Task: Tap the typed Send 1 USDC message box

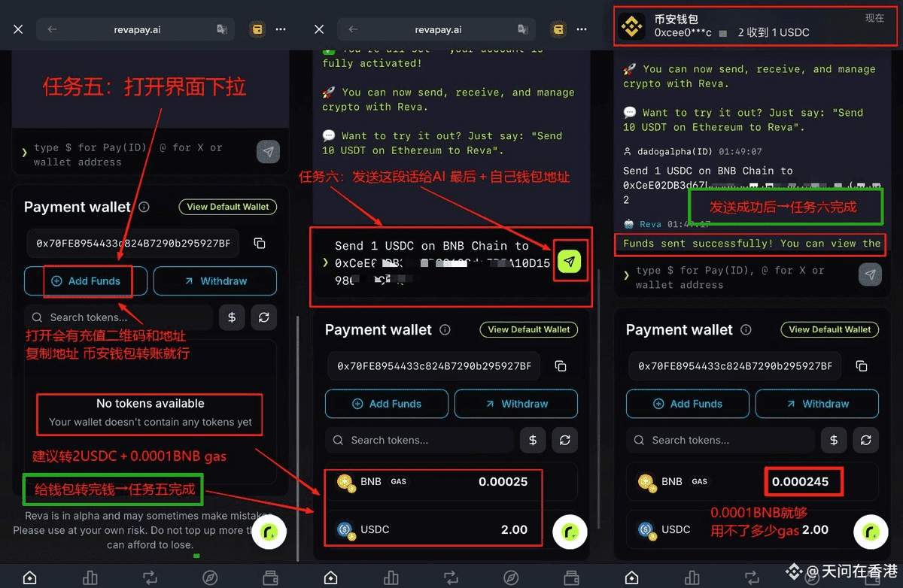Action: point(442,263)
